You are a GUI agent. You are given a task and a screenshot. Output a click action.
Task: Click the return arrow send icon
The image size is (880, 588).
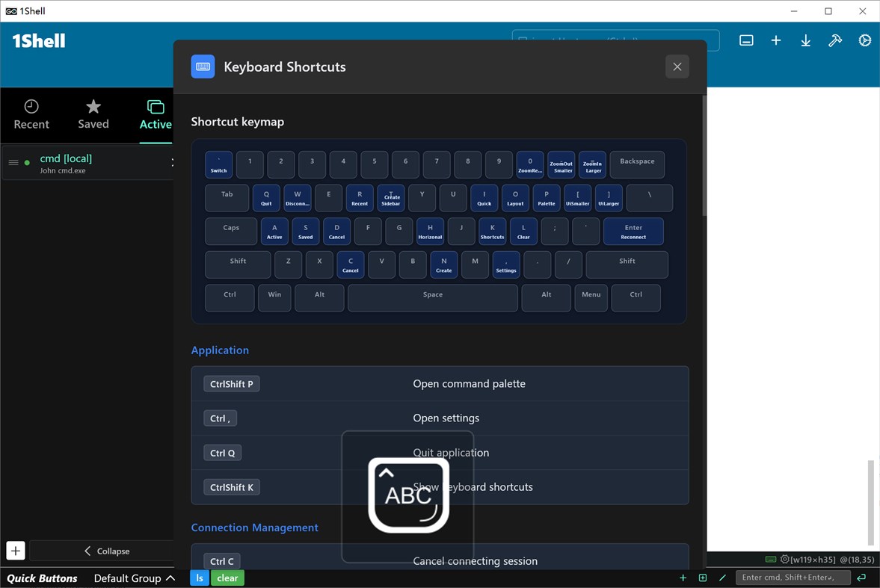pyautogui.click(x=861, y=578)
